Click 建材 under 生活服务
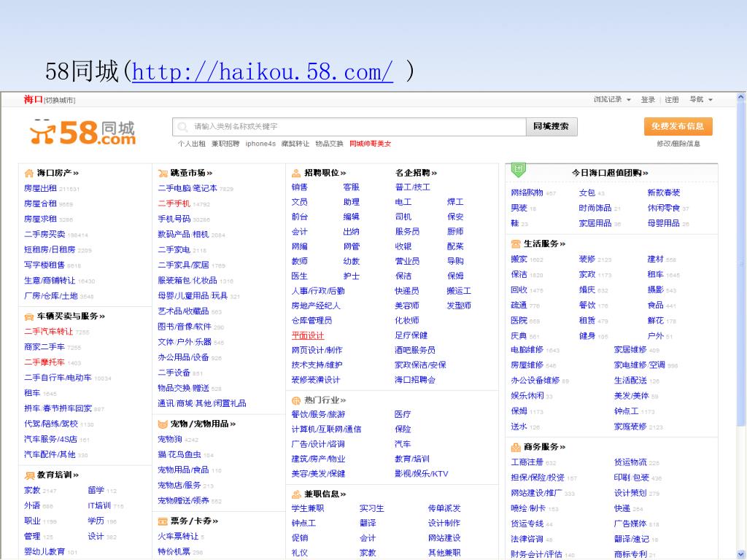Screen dimensions: 747x560 pos(656,259)
